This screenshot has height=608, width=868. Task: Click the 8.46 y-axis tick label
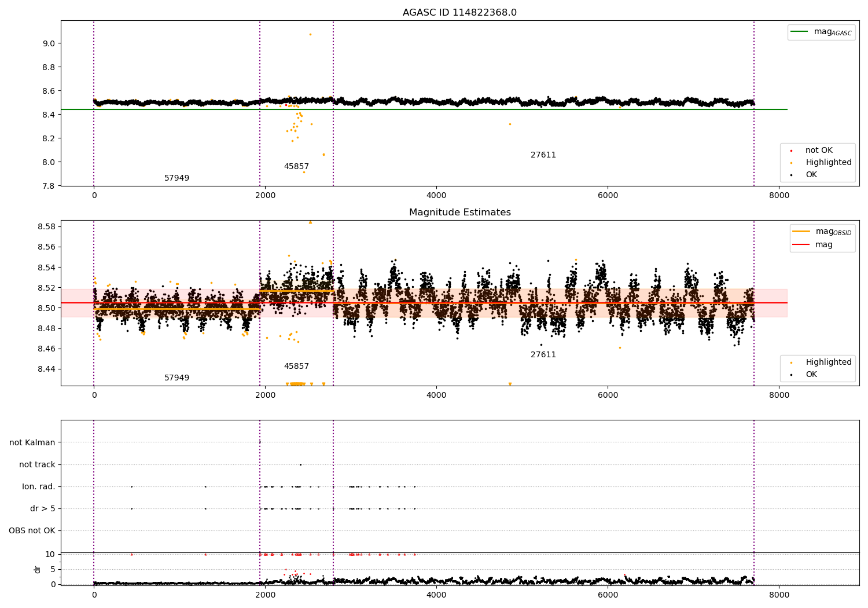pos(46,349)
